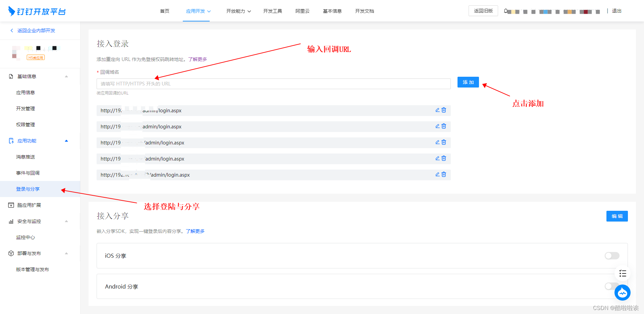Edit the second callback URL row
Image resolution: width=644 pixels, height=314 pixels.
(x=437, y=126)
